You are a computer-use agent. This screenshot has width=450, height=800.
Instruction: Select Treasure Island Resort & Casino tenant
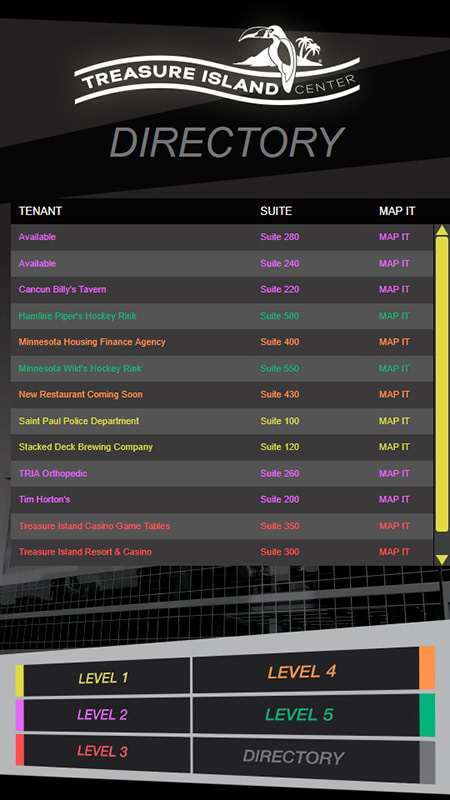tap(85, 552)
